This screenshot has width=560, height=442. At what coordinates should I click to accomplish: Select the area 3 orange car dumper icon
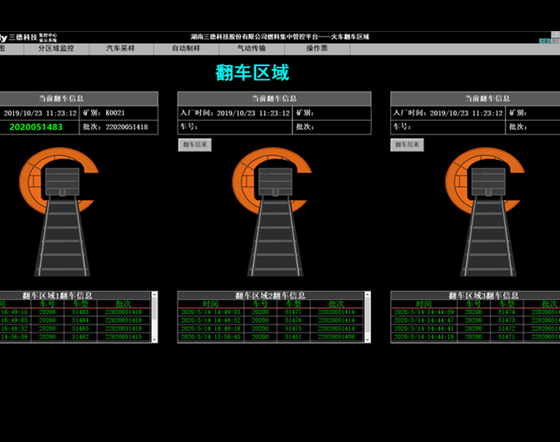(x=485, y=180)
